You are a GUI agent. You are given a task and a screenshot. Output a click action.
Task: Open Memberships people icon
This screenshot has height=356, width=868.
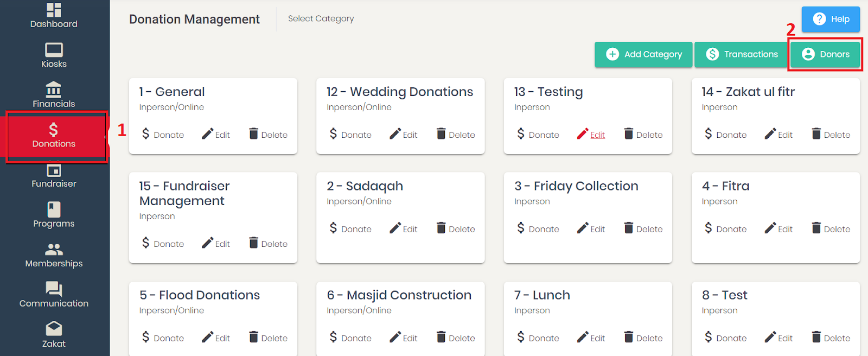point(54,250)
